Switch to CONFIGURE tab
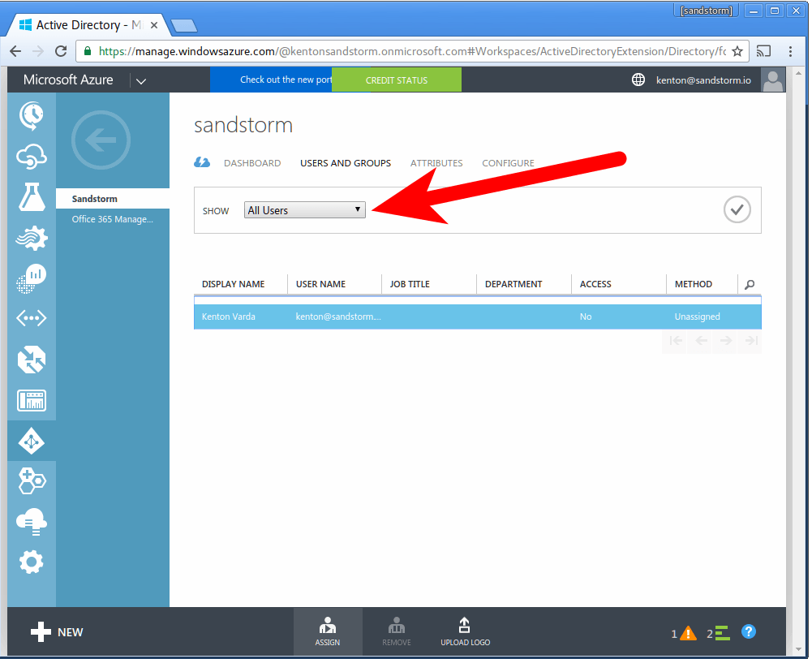Screen dimensions: 812x659 tap(508, 163)
